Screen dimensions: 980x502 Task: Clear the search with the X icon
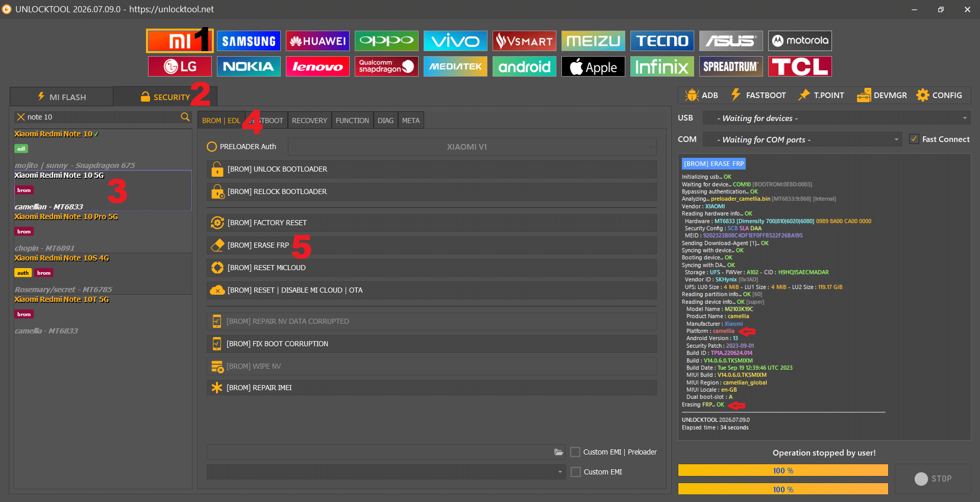click(21, 117)
